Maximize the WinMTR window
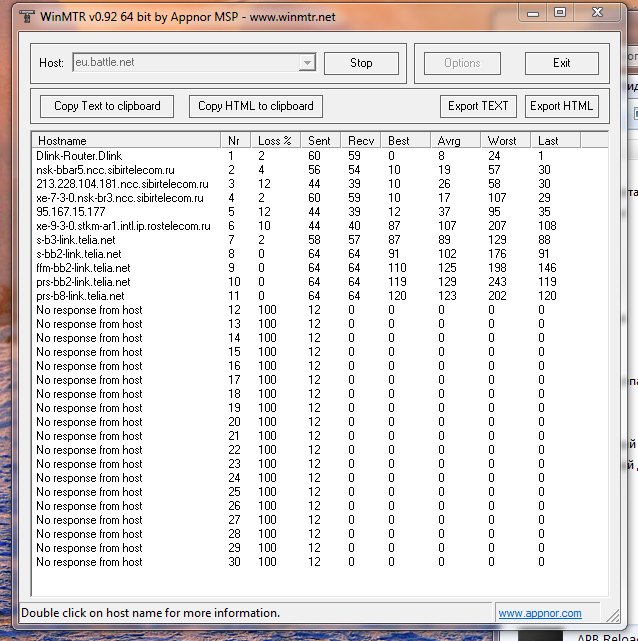 pos(560,13)
